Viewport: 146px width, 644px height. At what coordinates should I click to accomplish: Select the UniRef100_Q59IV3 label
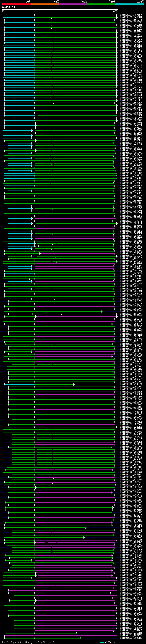coord(131,37)
